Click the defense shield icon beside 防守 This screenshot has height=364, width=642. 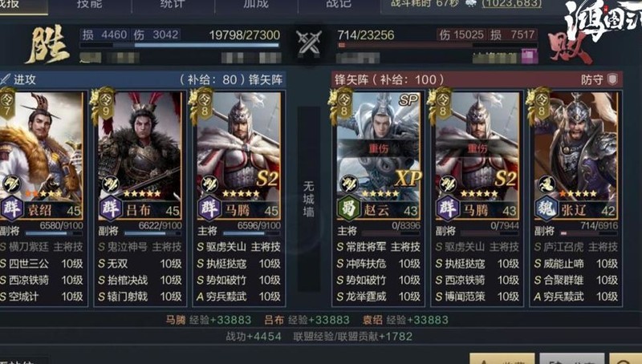[x=612, y=79]
